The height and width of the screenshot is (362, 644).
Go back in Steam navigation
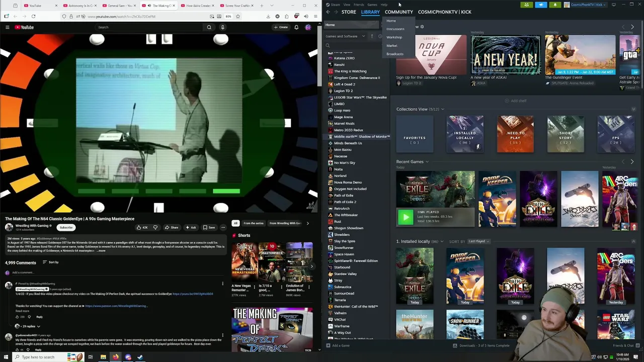point(328,12)
